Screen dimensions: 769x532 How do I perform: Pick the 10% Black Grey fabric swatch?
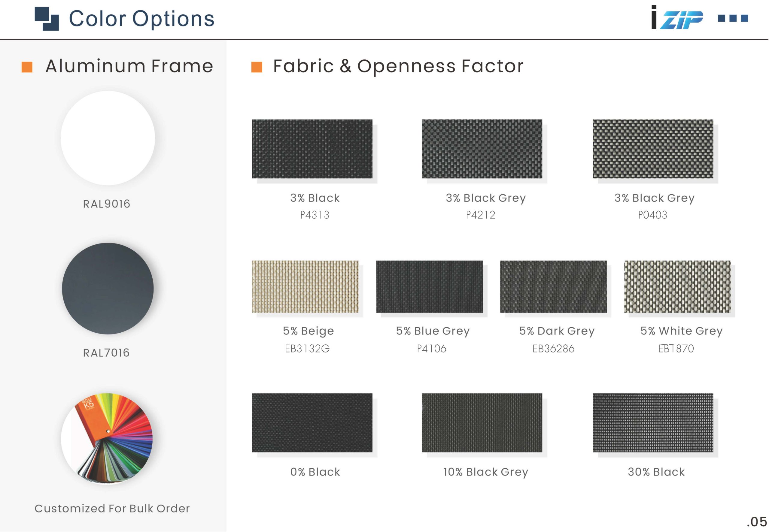click(482, 423)
